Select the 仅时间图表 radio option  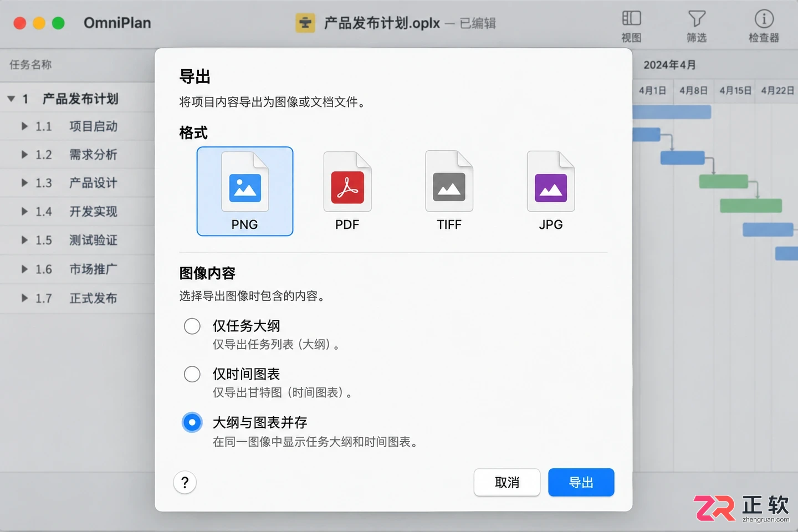(x=192, y=374)
